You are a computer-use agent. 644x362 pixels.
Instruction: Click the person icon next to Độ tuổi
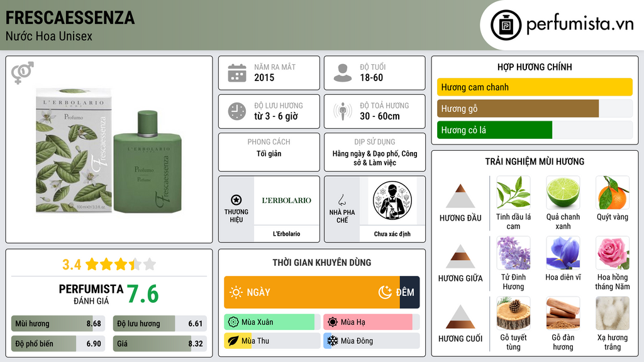343,73
